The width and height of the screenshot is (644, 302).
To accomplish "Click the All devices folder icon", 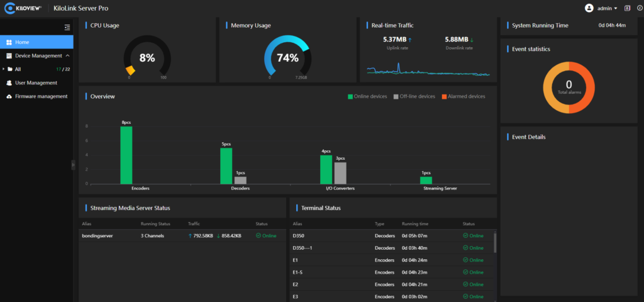I will pyautogui.click(x=10, y=69).
